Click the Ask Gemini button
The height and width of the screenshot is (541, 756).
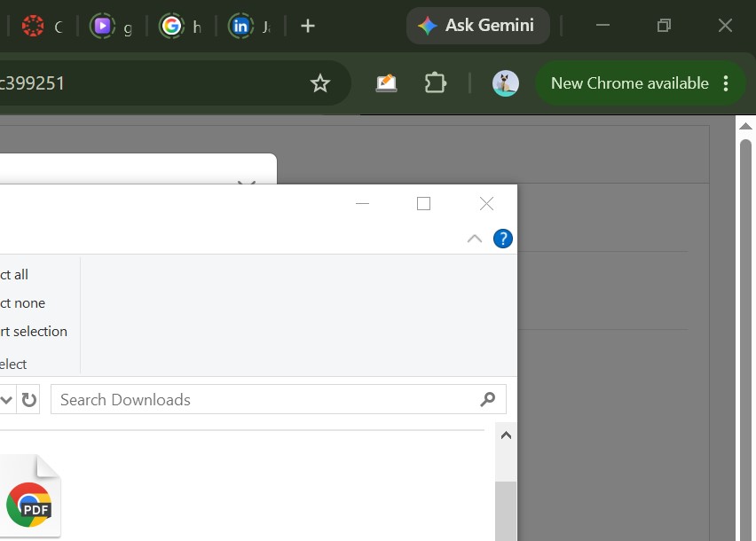coord(477,26)
